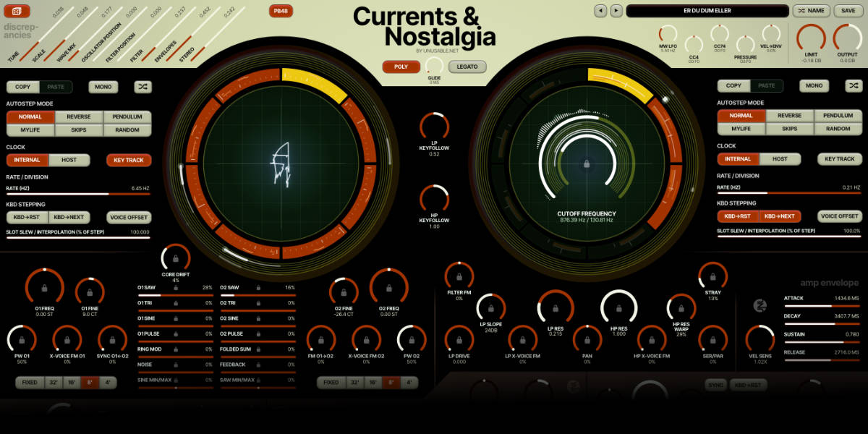Enable POLY voice mode
This screenshot has height=434, width=868.
[401, 67]
